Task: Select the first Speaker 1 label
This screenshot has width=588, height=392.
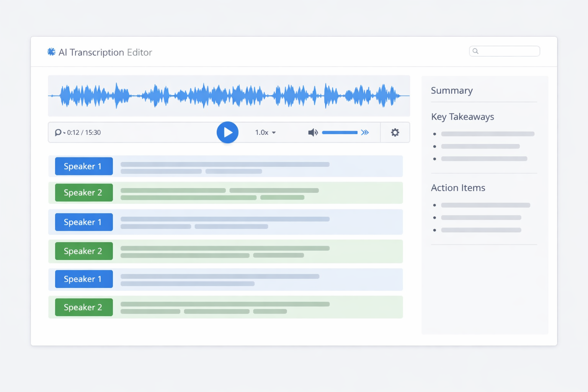Action: [83, 166]
